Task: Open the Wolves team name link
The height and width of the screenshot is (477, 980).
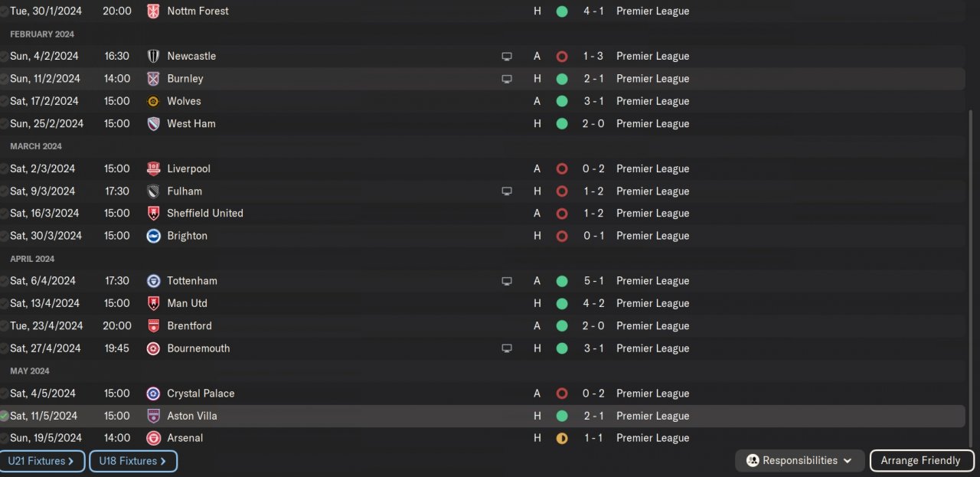Action: [x=184, y=101]
